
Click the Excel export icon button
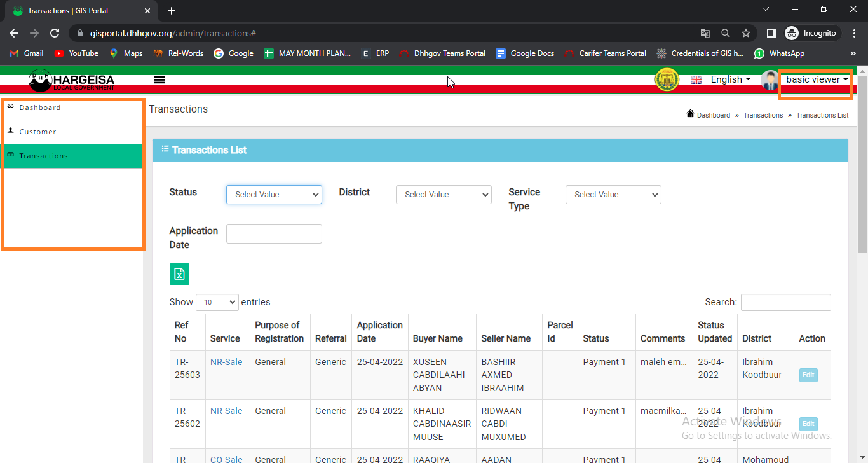coord(179,274)
